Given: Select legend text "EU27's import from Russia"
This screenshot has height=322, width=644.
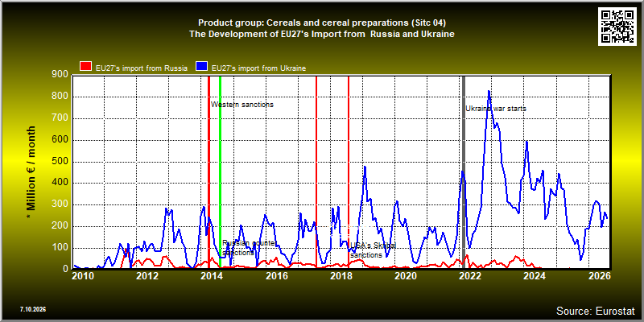Looking at the screenshot, I should 142,68.
